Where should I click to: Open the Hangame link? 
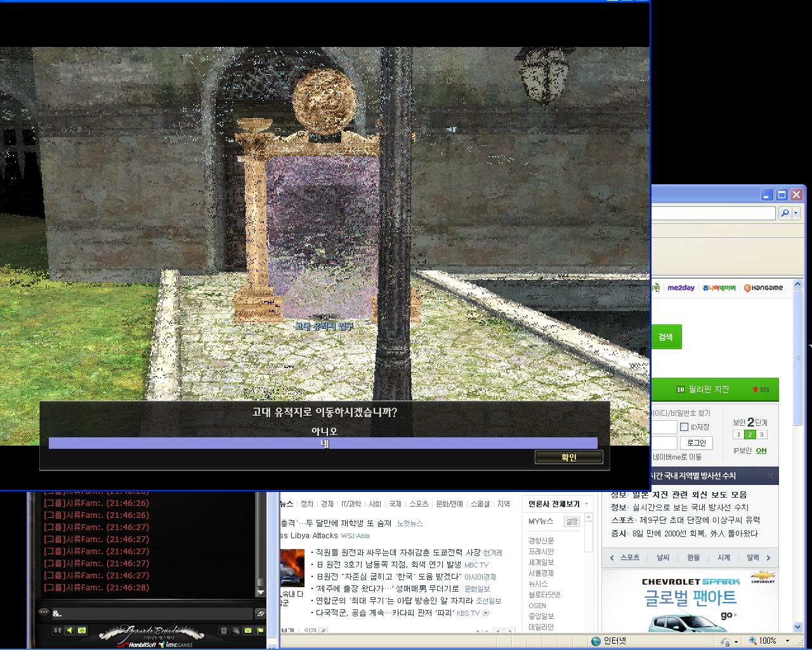tap(763, 288)
